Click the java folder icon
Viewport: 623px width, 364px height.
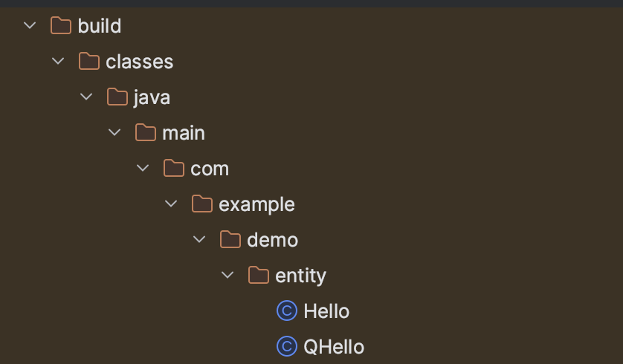[117, 97]
